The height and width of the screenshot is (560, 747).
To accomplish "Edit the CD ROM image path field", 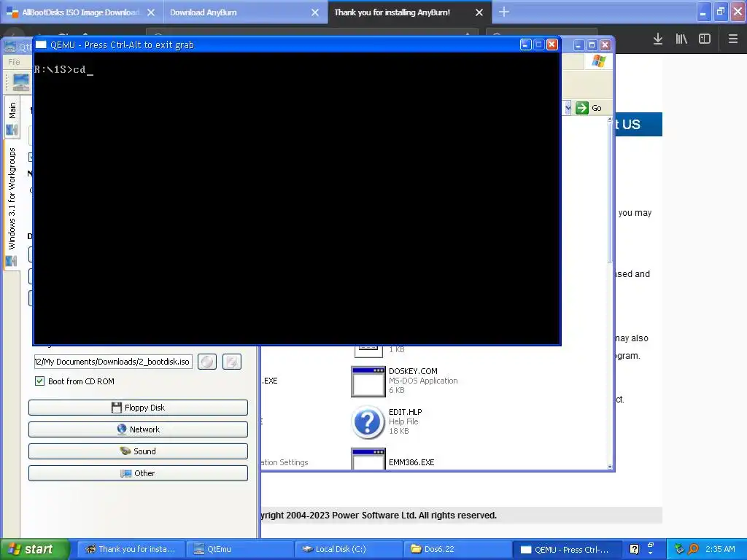I will (x=113, y=362).
